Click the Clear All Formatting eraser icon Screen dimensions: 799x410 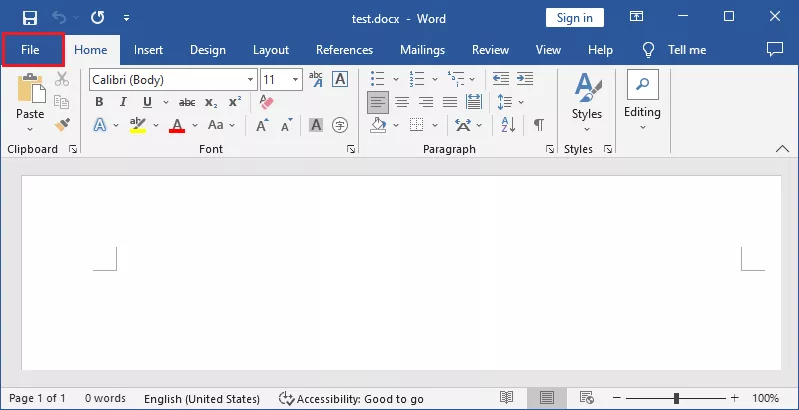[x=265, y=102]
